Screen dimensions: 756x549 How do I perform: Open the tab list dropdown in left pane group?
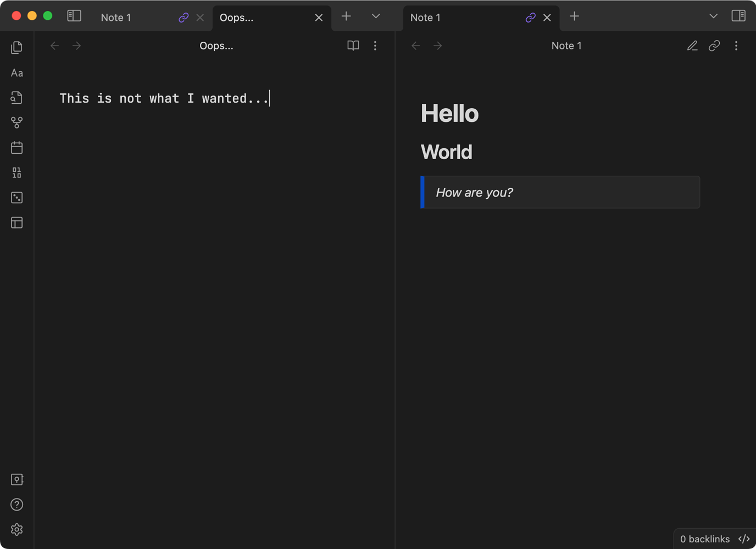(375, 16)
